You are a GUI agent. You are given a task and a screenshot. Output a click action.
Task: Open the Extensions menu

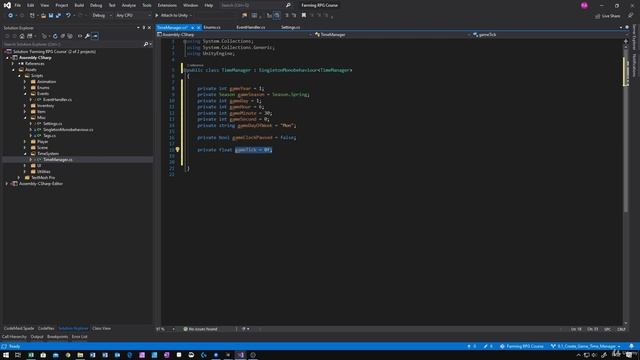coord(167,5)
